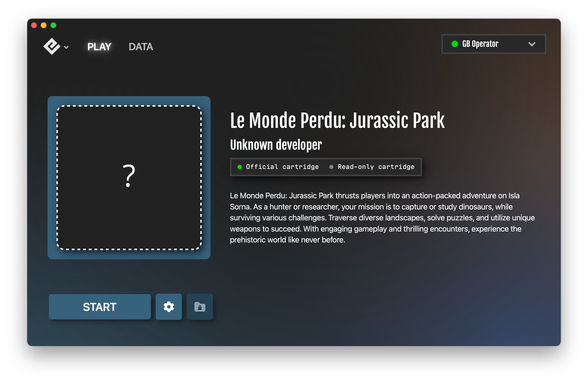Switch to the PLAY tab
This screenshot has width=588, height=382.
coord(99,47)
